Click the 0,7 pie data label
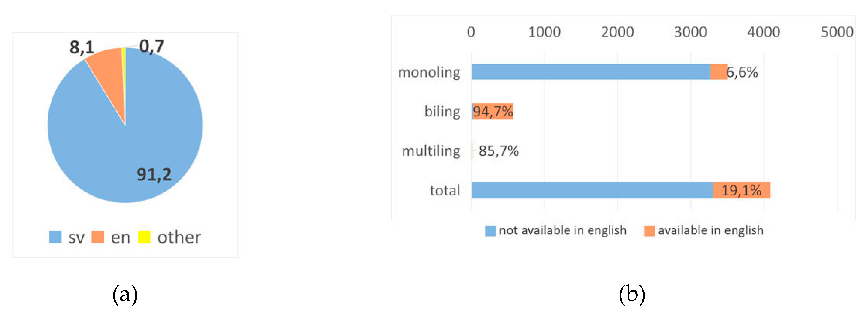Image resolution: width=868 pixels, height=315 pixels. [152, 46]
